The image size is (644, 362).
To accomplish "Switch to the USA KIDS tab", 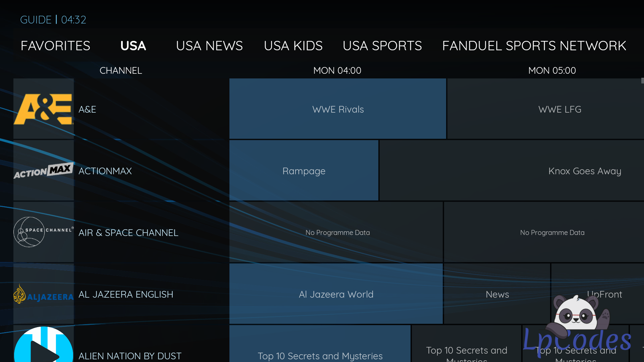I will (x=293, y=46).
